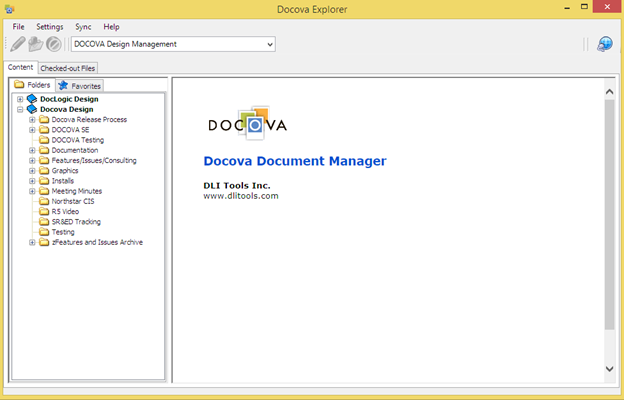Collapse the Docova Design library node

click(20, 109)
